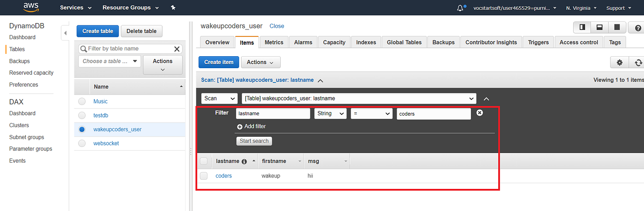
Task: Open the equals operator dropdown in filter
Action: pos(371,113)
